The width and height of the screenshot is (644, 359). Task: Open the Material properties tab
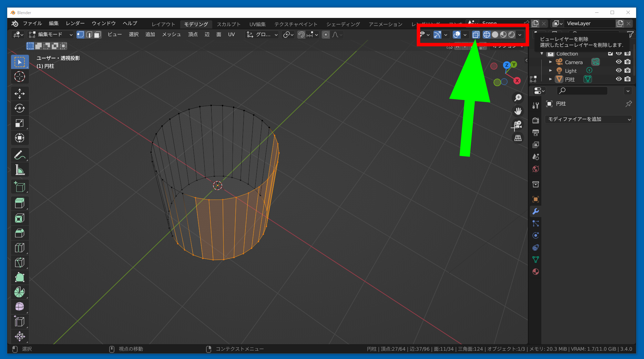tap(535, 271)
